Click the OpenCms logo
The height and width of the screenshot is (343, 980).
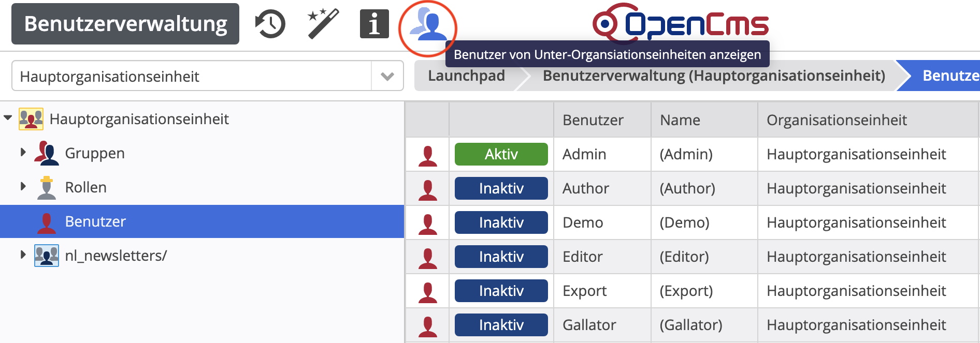(x=681, y=24)
